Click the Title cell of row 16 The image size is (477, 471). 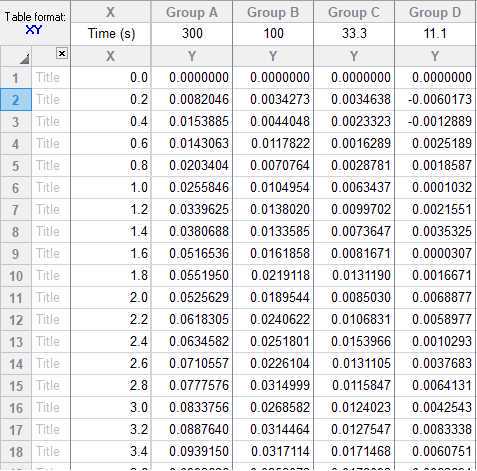pyautogui.click(x=51, y=408)
